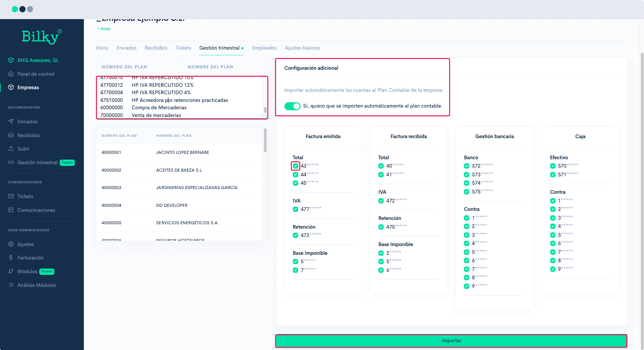Uncheck 477***** under Factura emitida IVA
Screen dimensions: 644x350
tap(296, 209)
